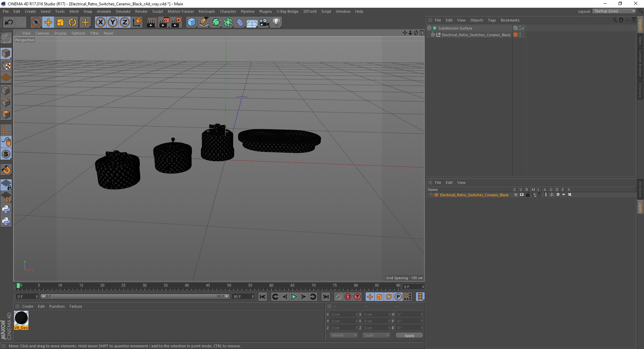
Task: Select the Live Selection tool
Action: click(36, 22)
